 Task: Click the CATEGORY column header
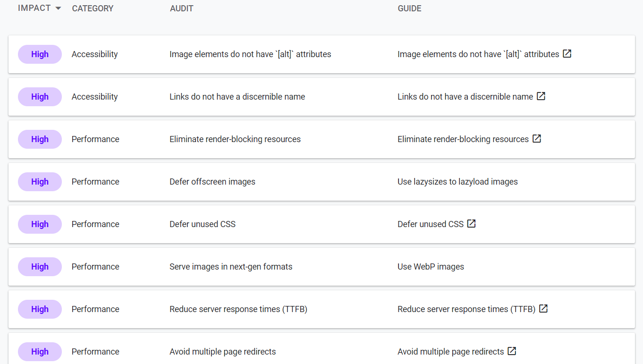tap(93, 8)
